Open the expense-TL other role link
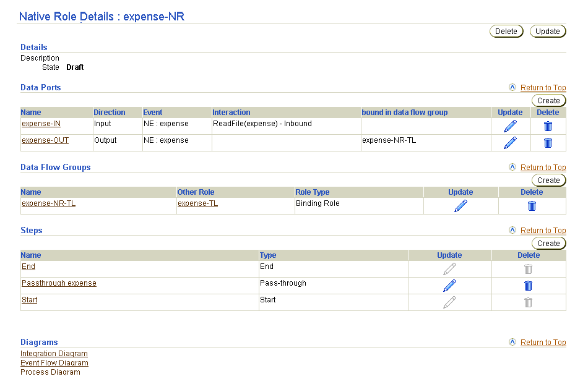588x392 pixels. click(x=197, y=203)
